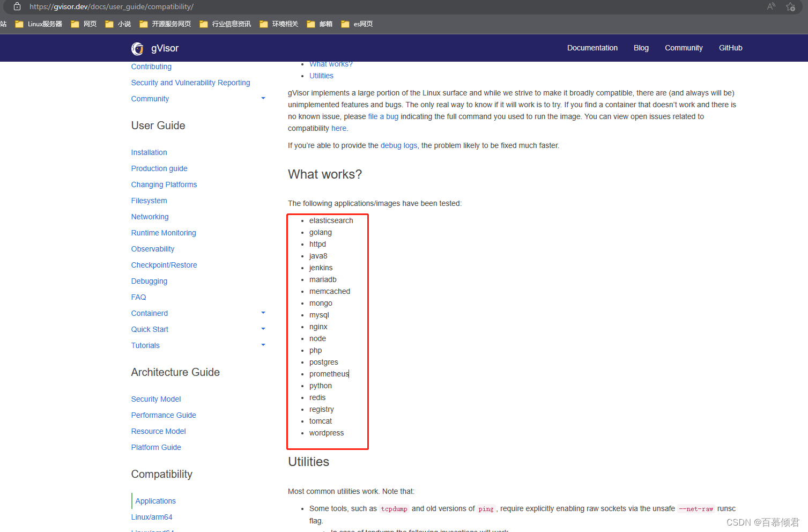Click 'postgres' in tested list
808x532 pixels.
(324, 362)
